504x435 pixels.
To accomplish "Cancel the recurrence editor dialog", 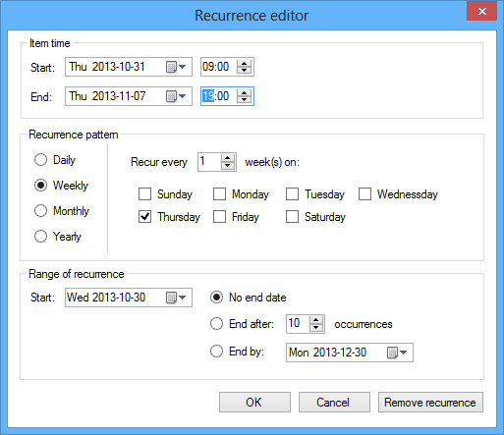I will [x=334, y=403].
